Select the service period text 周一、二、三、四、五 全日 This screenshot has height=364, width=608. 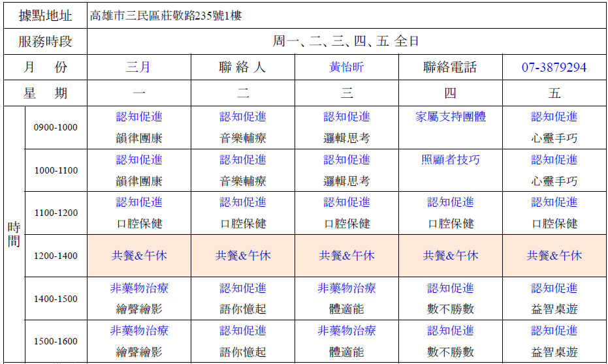coord(345,42)
